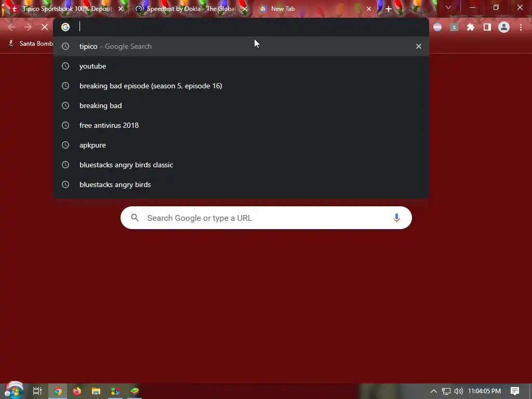Pick bluestacks angry birds classic suggestion
The image size is (532, 399).
click(x=241, y=165)
